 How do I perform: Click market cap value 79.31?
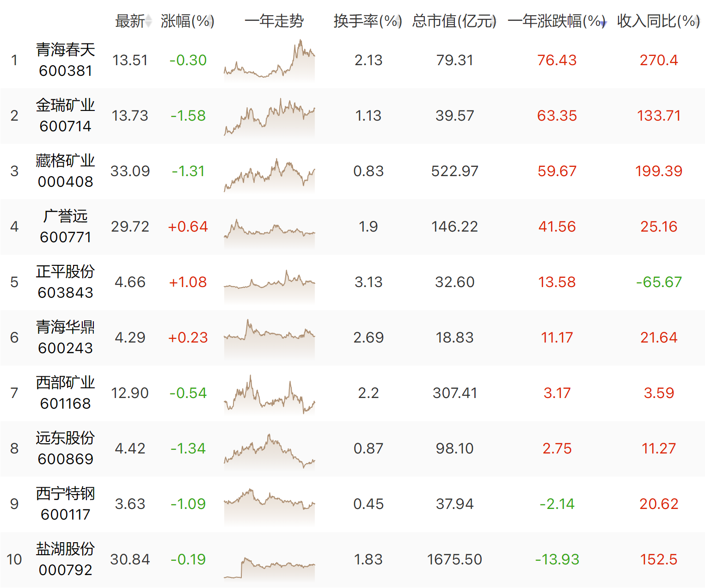point(455,60)
